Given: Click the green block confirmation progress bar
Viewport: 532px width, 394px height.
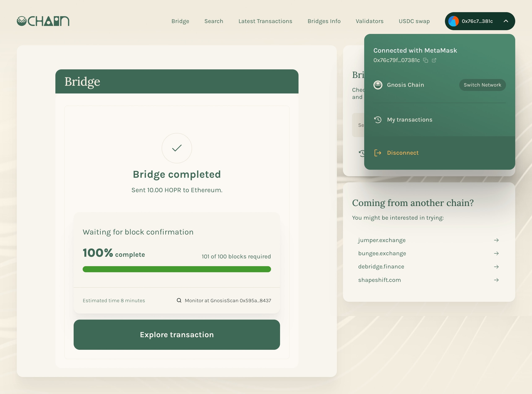Looking at the screenshot, I should click(177, 269).
